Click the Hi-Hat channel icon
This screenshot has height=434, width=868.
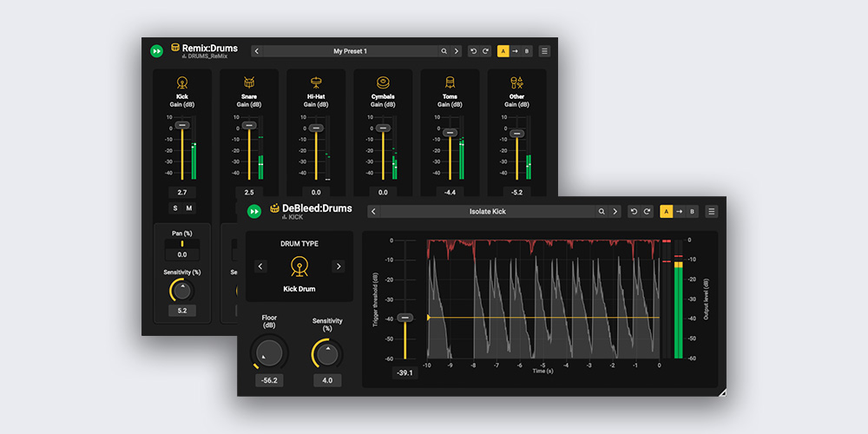[x=316, y=82]
